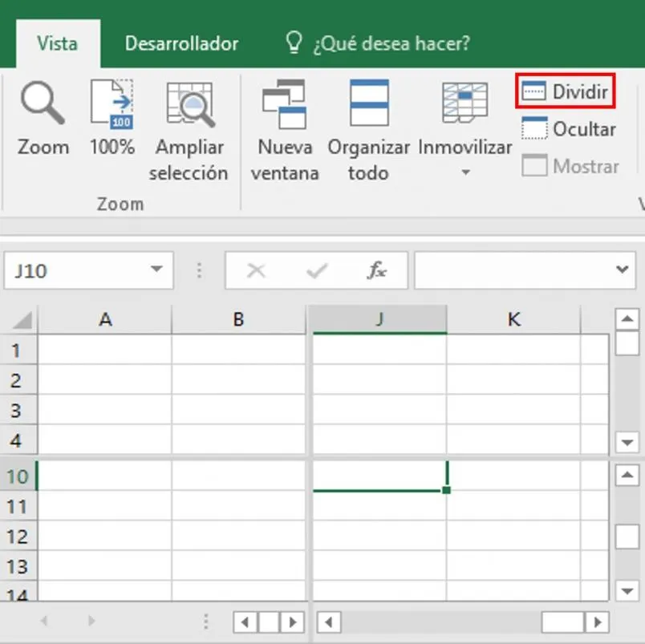Expand the Inmovilizar dropdown arrow
The width and height of the screenshot is (645, 644).
(x=465, y=172)
